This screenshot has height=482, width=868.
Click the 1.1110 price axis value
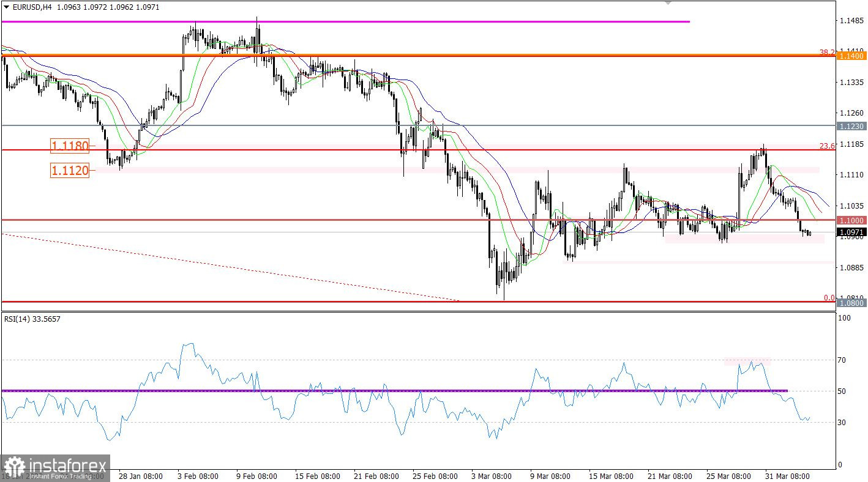(852, 175)
